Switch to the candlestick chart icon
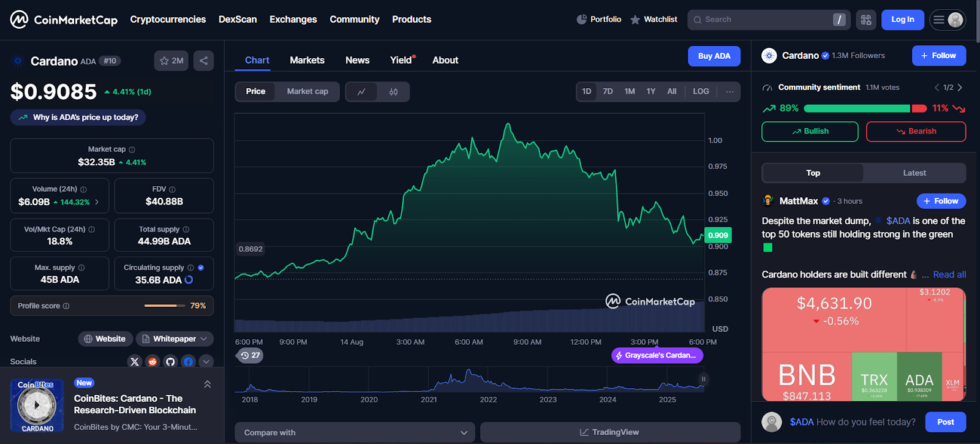Screen dimensions: 980x444 [x=393, y=92]
